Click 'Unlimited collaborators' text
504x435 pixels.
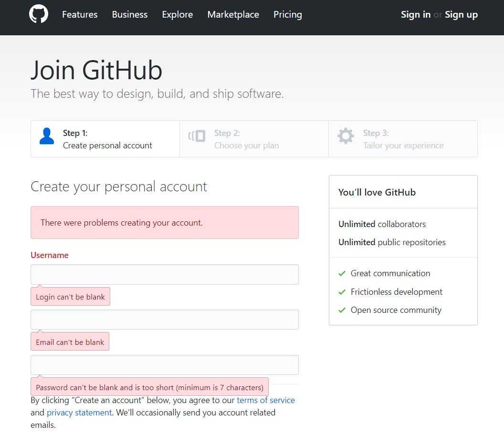click(382, 224)
